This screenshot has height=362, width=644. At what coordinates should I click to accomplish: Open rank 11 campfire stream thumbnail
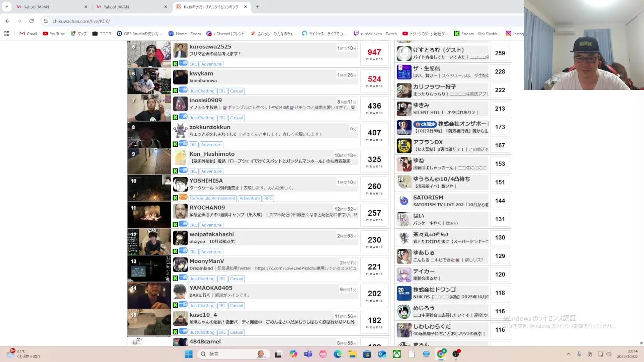tap(149, 215)
